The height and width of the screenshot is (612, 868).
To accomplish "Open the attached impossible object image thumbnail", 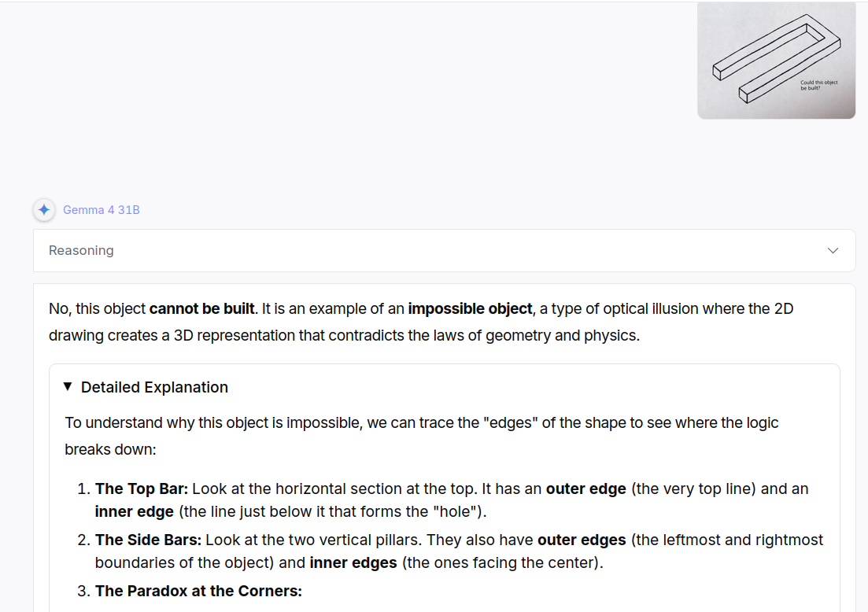I will [x=776, y=61].
